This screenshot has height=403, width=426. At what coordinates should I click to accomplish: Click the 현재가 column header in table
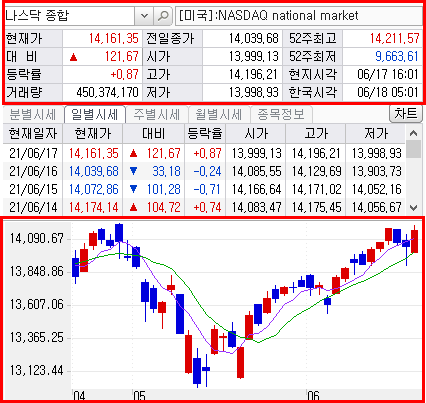[x=93, y=134]
